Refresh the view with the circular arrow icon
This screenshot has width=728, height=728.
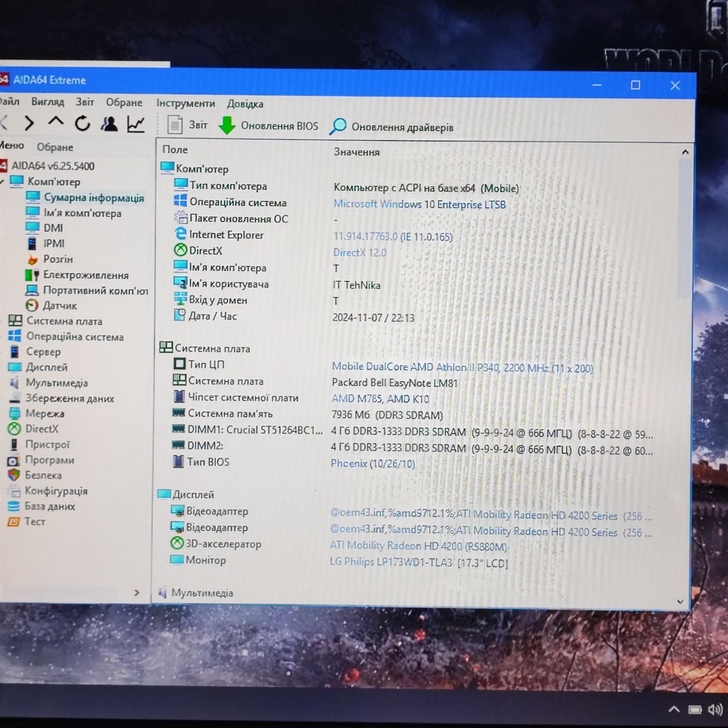pyautogui.click(x=82, y=123)
